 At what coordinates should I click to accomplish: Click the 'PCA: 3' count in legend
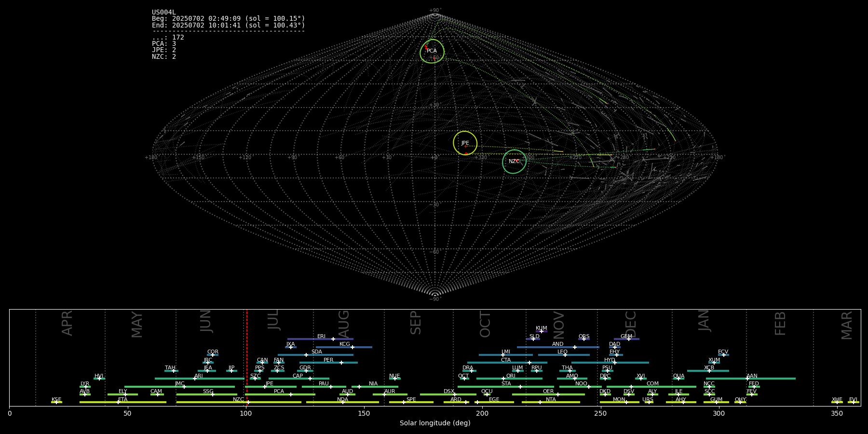point(164,44)
